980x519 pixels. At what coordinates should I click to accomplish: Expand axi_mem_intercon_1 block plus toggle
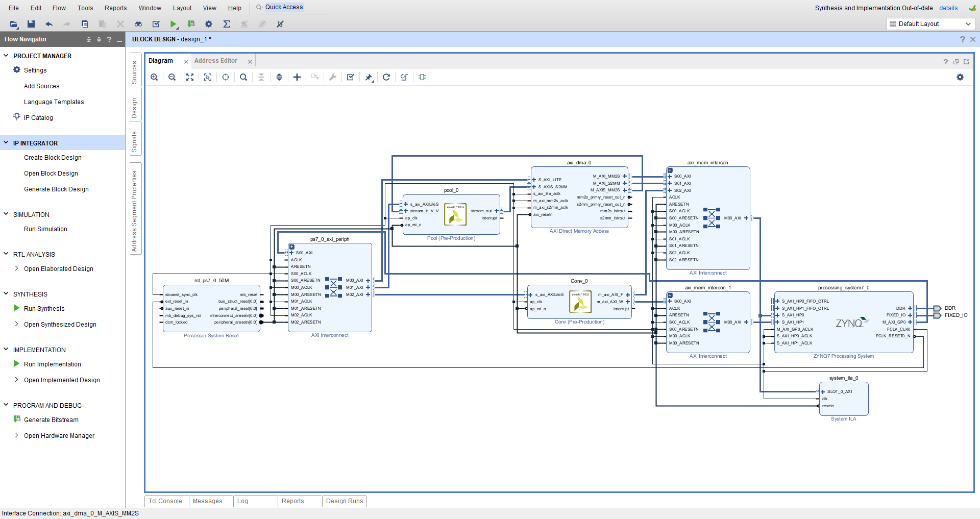pyautogui.click(x=670, y=295)
